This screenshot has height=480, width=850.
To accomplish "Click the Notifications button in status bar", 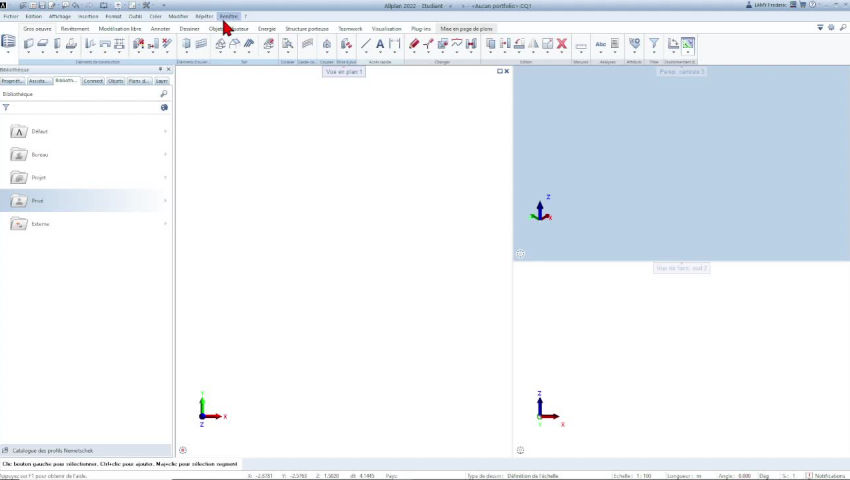I will [x=828, y=476].
